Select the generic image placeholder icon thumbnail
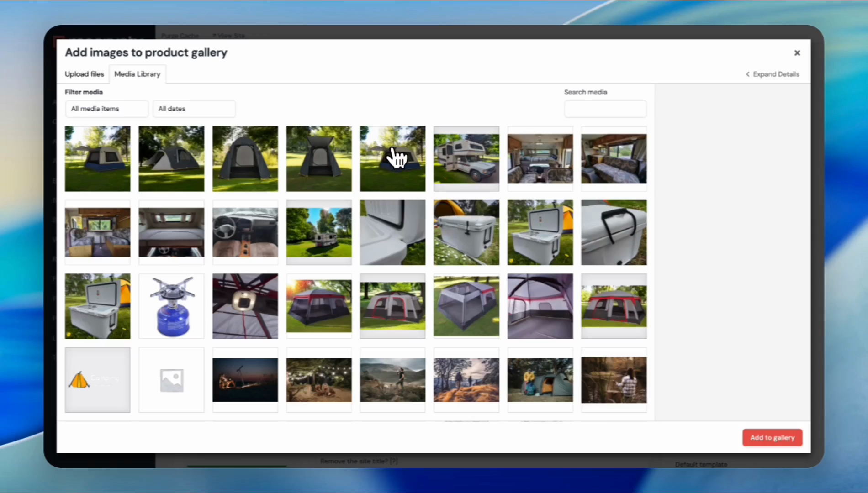This screenshot has width=868, height=493. pyautogui.click(x=171, y=380)
